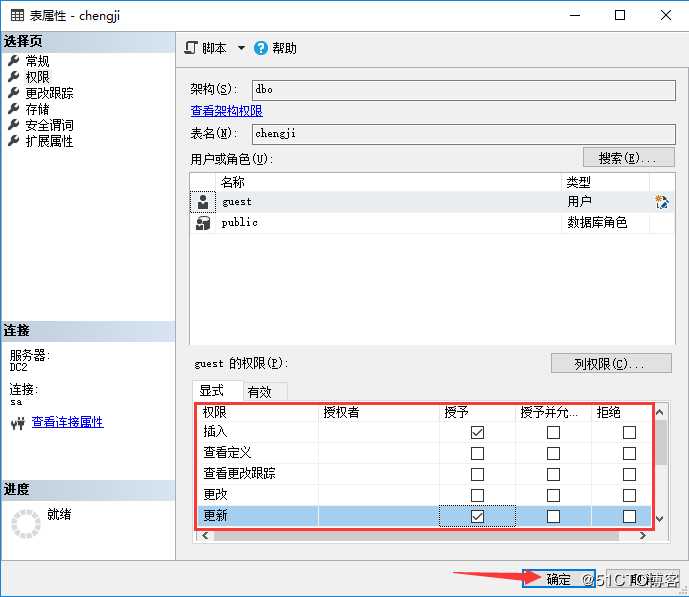Open the 脚本 dropdown arrow
This screenshot has width=689, height=597.
[241, 47]
